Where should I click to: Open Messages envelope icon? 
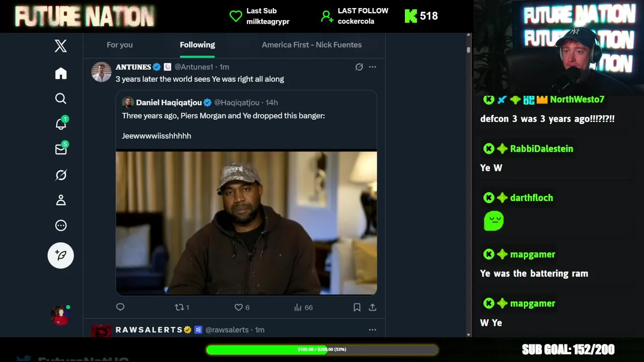pos(61,149)
